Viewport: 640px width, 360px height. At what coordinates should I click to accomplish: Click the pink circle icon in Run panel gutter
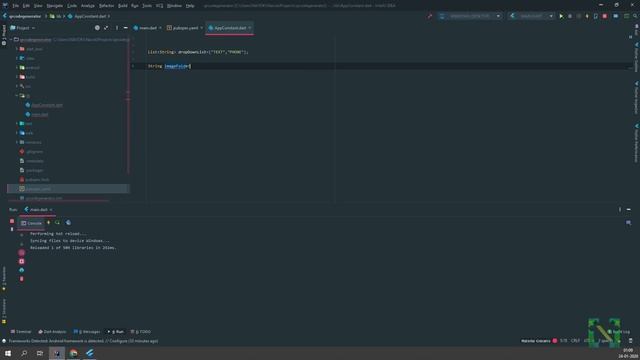pyautogui.click(x=22, y=253)
